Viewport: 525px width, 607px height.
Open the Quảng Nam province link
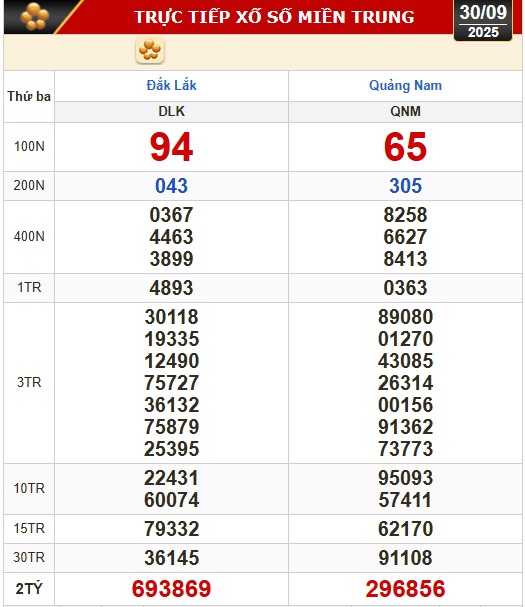point(405,86)
